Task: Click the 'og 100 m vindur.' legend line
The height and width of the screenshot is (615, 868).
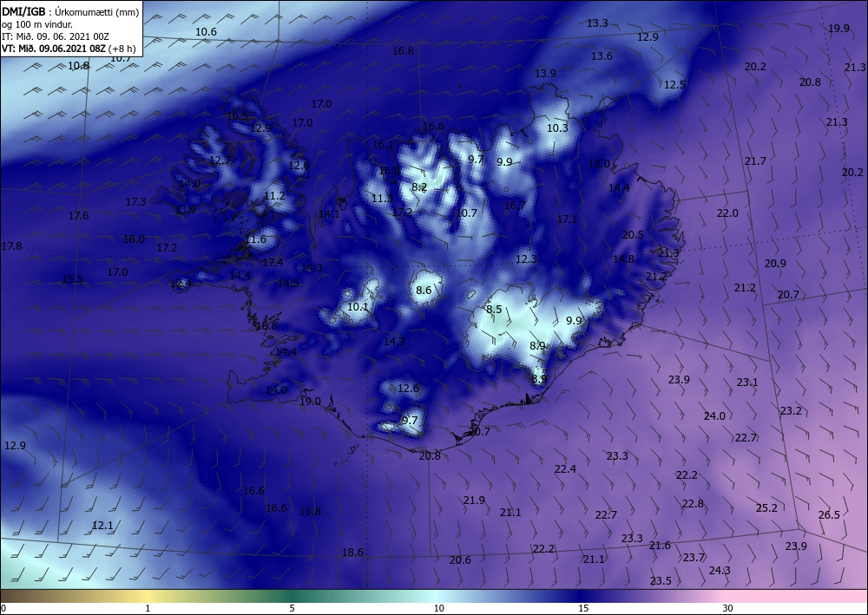Action: click(37, 24)
